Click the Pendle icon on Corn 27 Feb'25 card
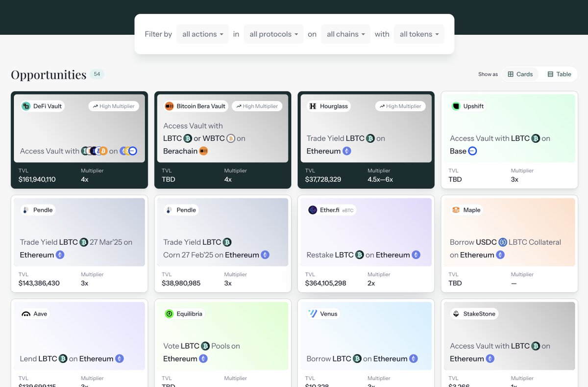Viewport: 588px width, 387px height. click(x=170, y=210)
